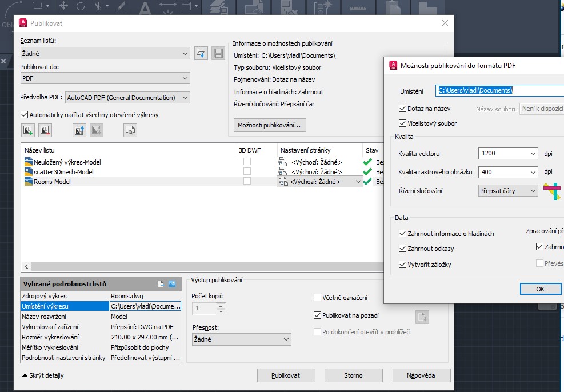564x392 pixels.
Task: Select the Zdrojový výkres detail row
Action: coord(101,296)
